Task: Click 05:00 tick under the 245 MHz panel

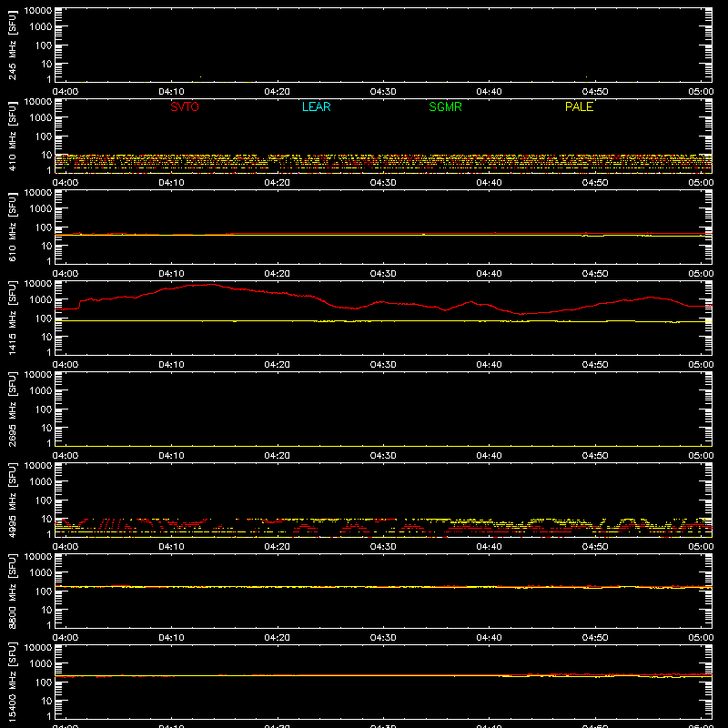Action: tap(701, 92)
